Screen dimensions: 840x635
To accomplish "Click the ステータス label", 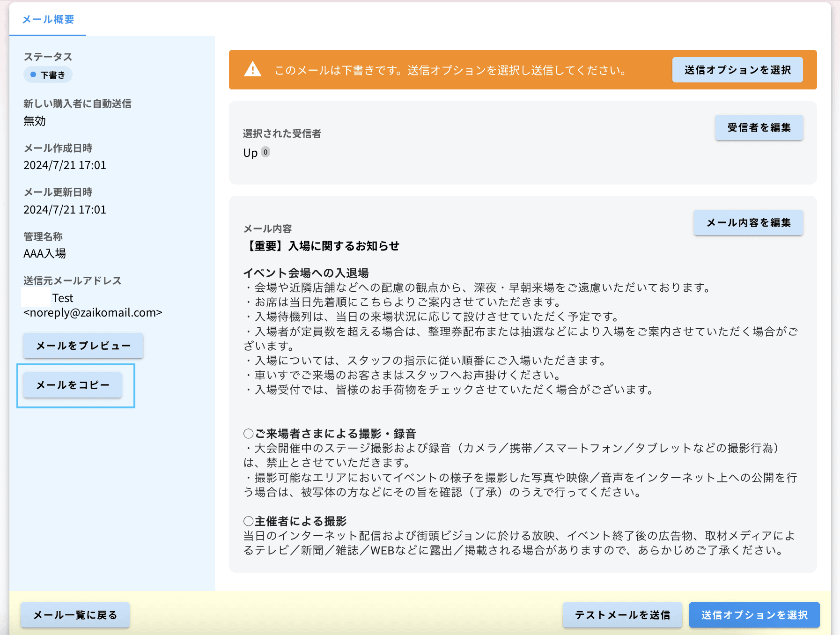I will point(48,57).
